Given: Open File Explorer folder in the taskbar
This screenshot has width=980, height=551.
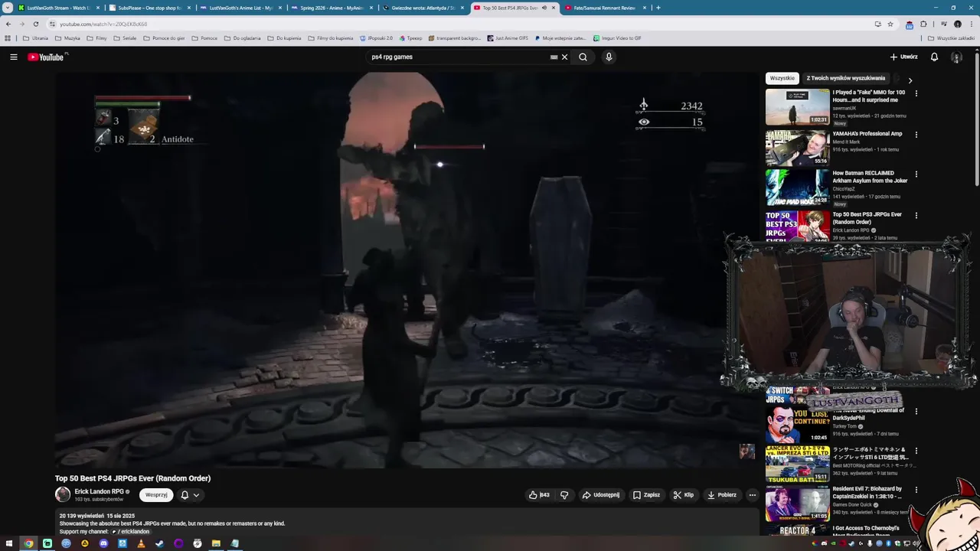Looking at the screenshot, I should 216,543.
